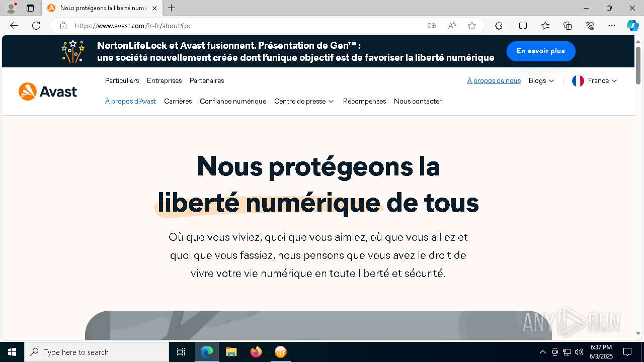Activate the read aloud icon

452,26
